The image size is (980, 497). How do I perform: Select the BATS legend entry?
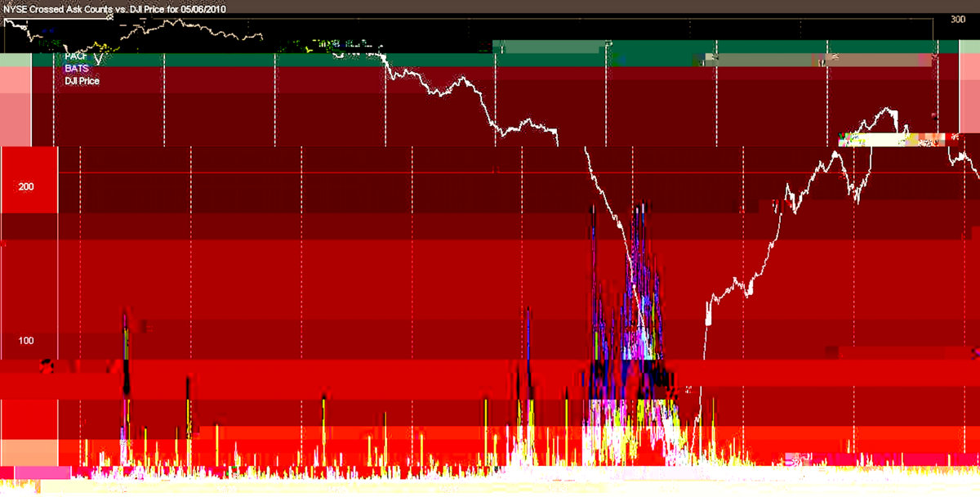[77, 69]
